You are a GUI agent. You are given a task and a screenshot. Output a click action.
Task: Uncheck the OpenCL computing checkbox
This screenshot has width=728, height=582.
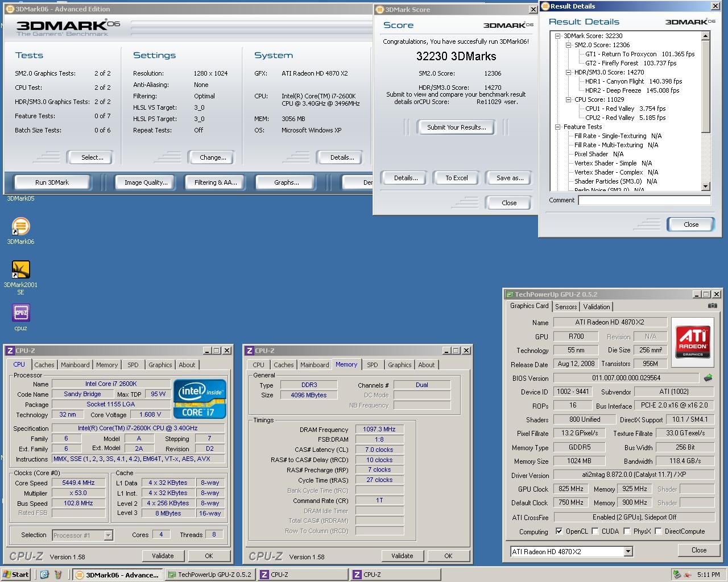click(x=559, y=531)
